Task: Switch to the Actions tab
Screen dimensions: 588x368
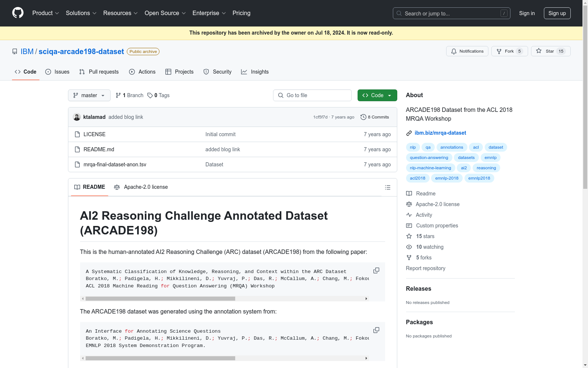Action: pyautogui.click(x=142, y=72)
